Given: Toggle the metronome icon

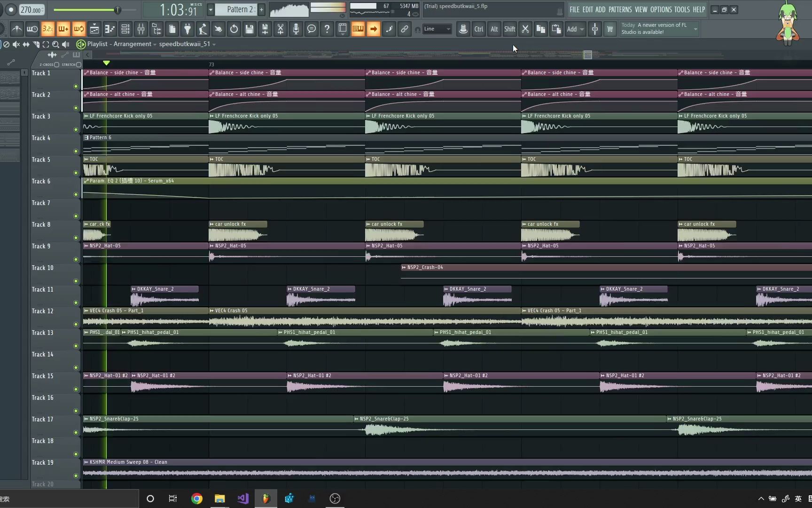Looking at the screenshot, I should click(x=17, y=29).
